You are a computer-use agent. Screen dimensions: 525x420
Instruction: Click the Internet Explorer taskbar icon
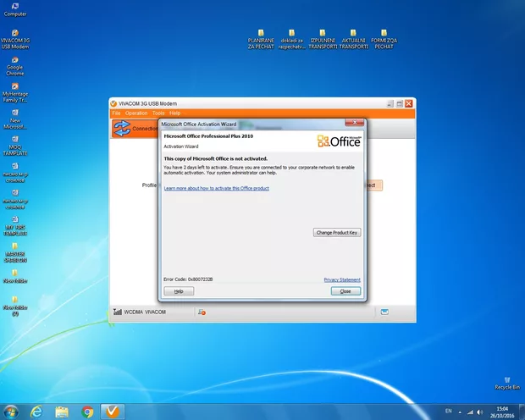(x=36, y=412)
